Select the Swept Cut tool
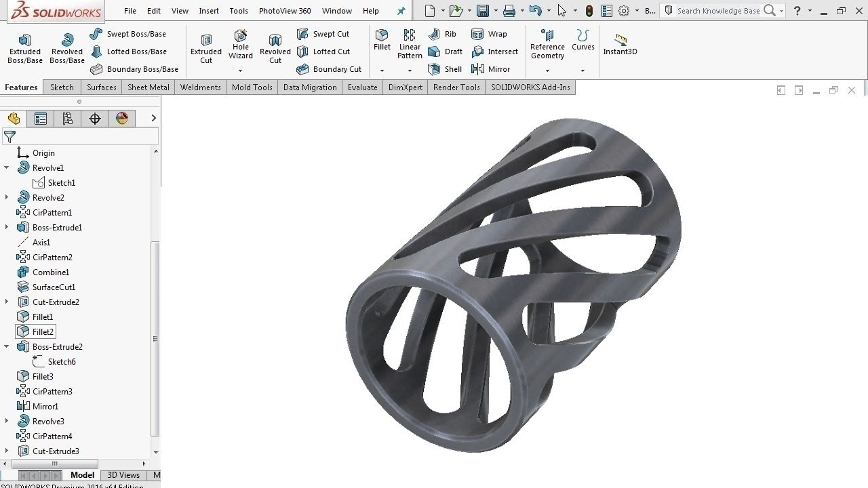 tap(323, 34)
